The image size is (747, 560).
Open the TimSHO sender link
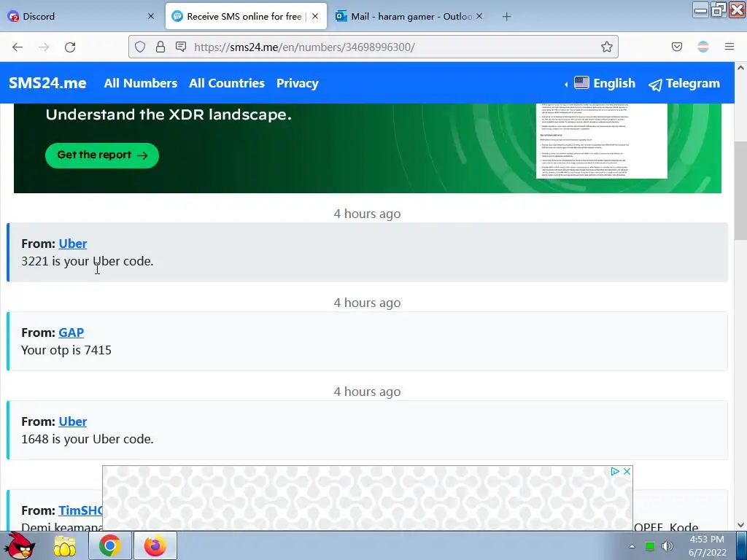click(80, 510)
